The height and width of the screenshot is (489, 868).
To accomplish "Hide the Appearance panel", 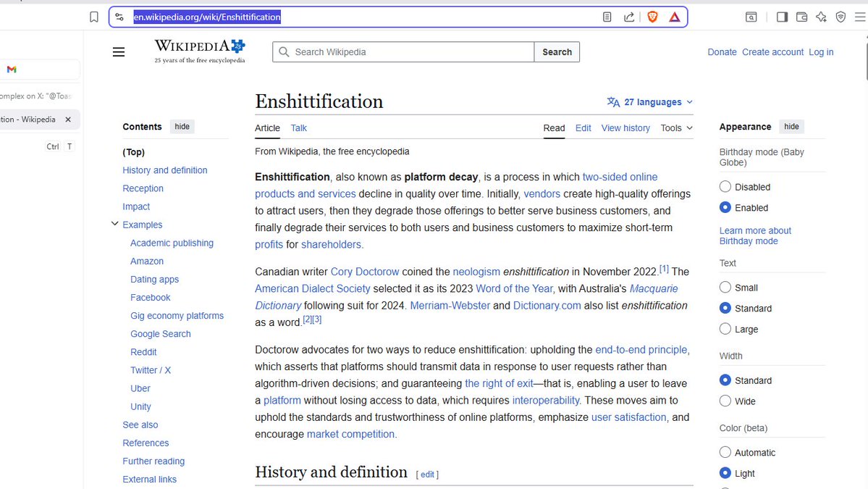I will point(791,127).
